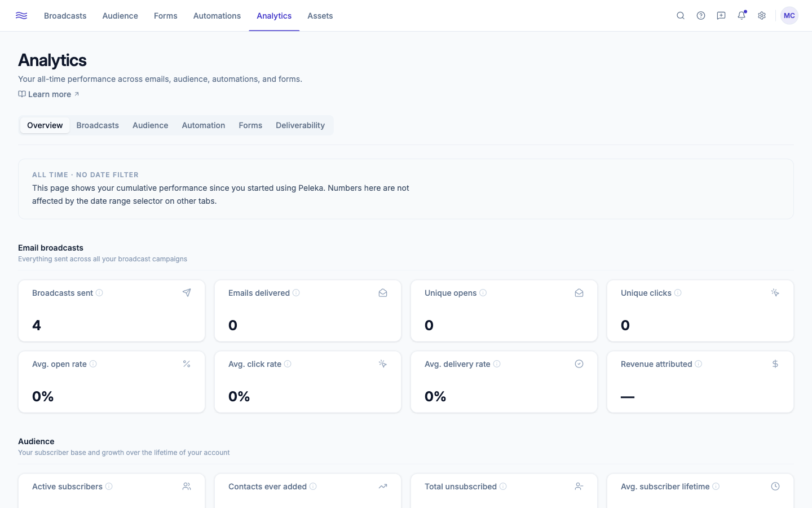The height and width of the screenshot is (508, 812).
Task: Click the paper plane icon on Broadcasts sent
Action: tap(187, 293)
